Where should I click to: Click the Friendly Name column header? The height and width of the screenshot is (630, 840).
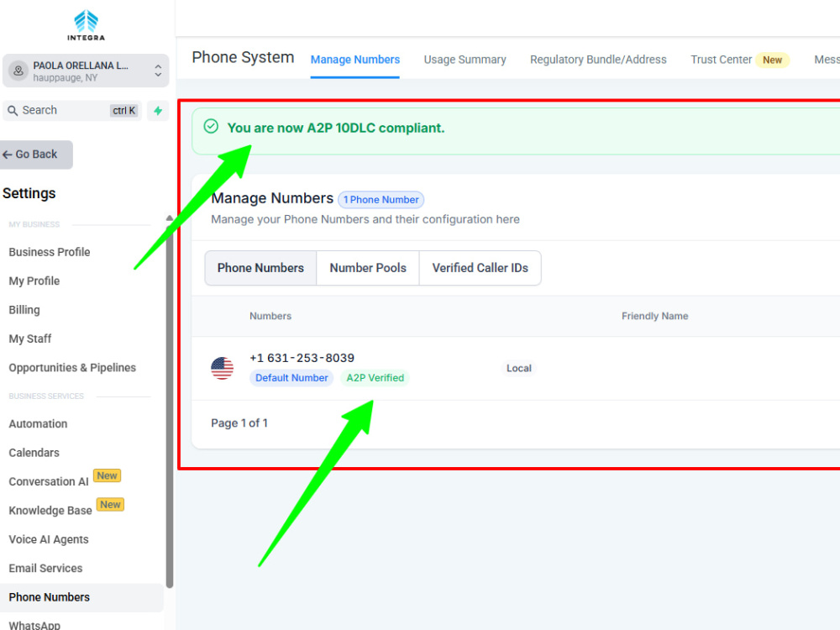pyautogui.click(x=654, y=316)
